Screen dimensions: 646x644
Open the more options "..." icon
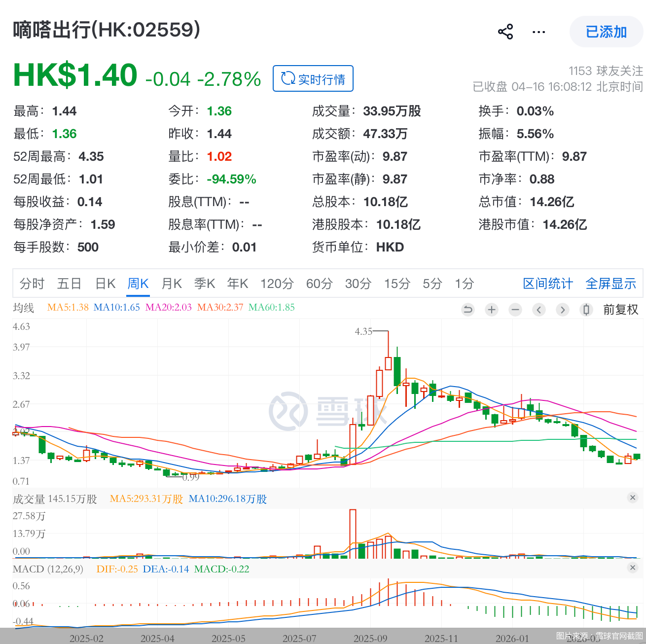tap(538, 31)
